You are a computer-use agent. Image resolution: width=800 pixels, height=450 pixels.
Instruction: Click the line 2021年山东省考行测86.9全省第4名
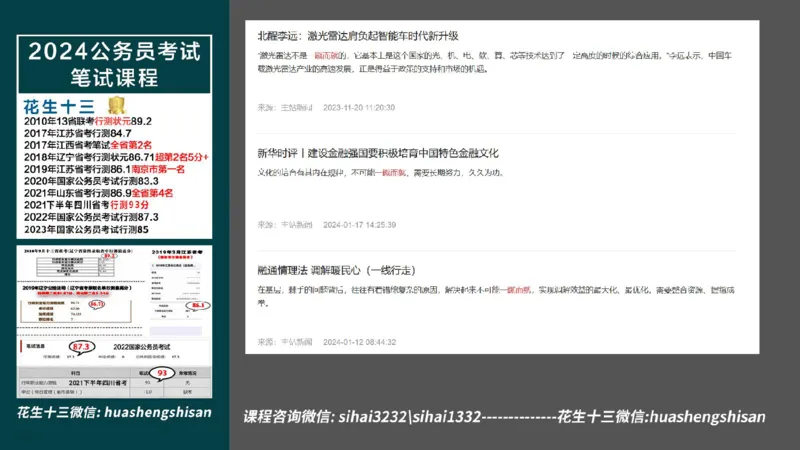pos(98,193)
